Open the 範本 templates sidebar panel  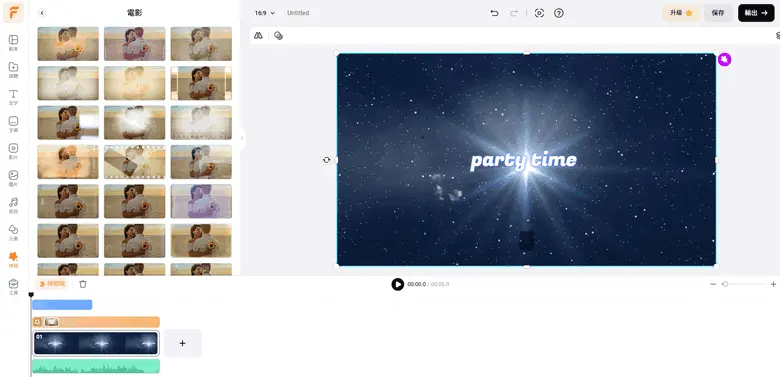click(x=13, y=43)
